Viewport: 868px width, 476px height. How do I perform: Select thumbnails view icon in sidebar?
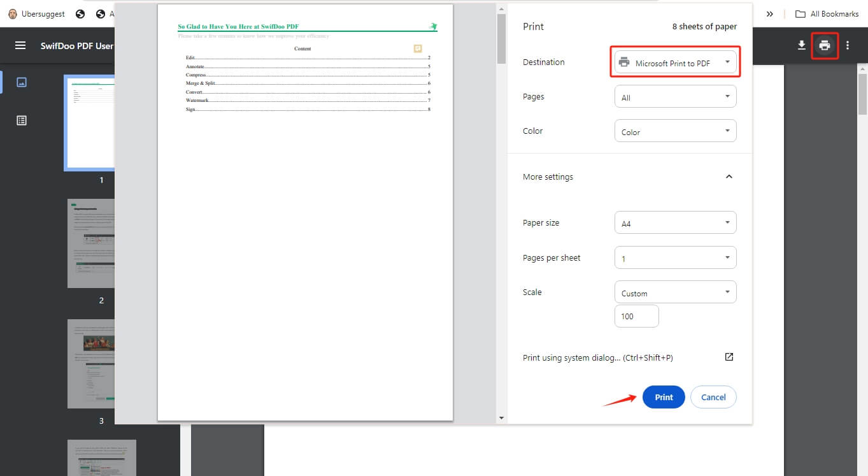point(22,82)
